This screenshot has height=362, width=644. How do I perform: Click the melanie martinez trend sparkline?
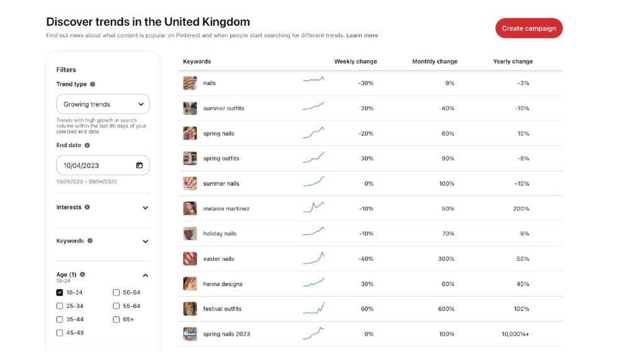point(313,208)
